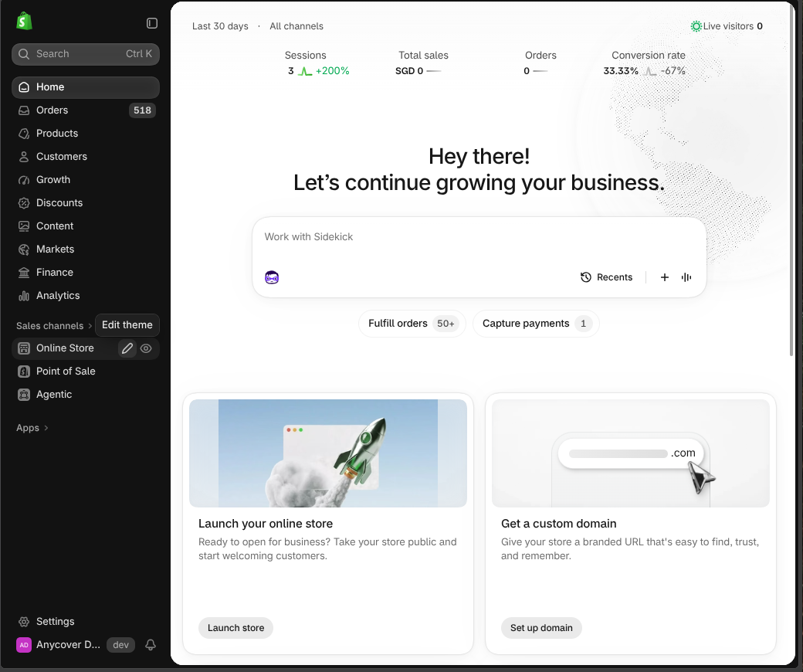The height and width of the screenshot is (672, 803).
Task: Click the Sidekick avatar icon
Action: pos(272,277)
